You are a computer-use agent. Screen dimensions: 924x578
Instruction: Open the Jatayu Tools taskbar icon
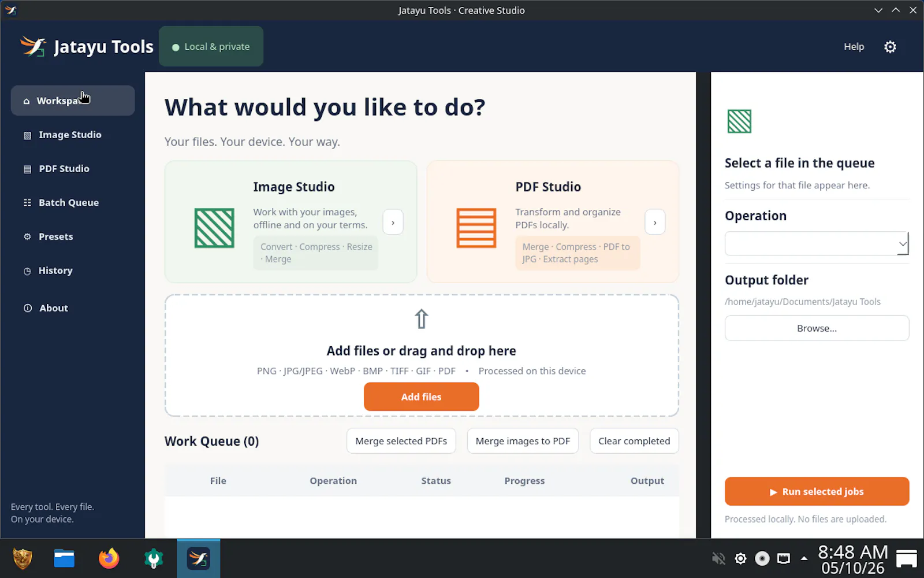click(x=198, y=558)
